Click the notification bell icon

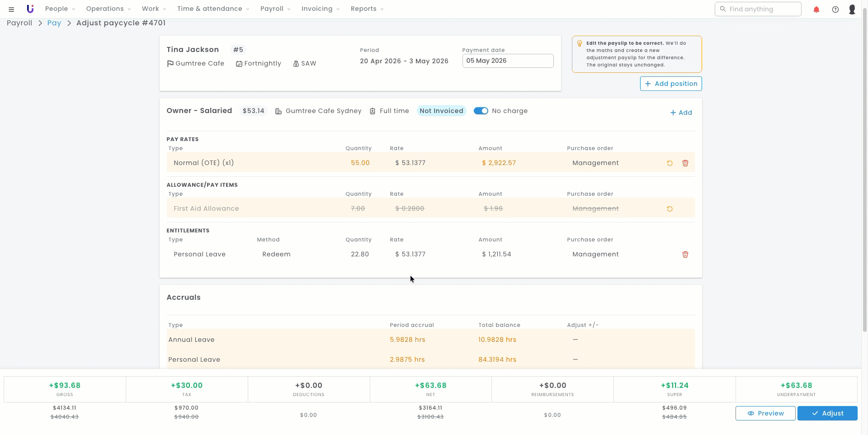pyautogui.click(x=816, y=9)
